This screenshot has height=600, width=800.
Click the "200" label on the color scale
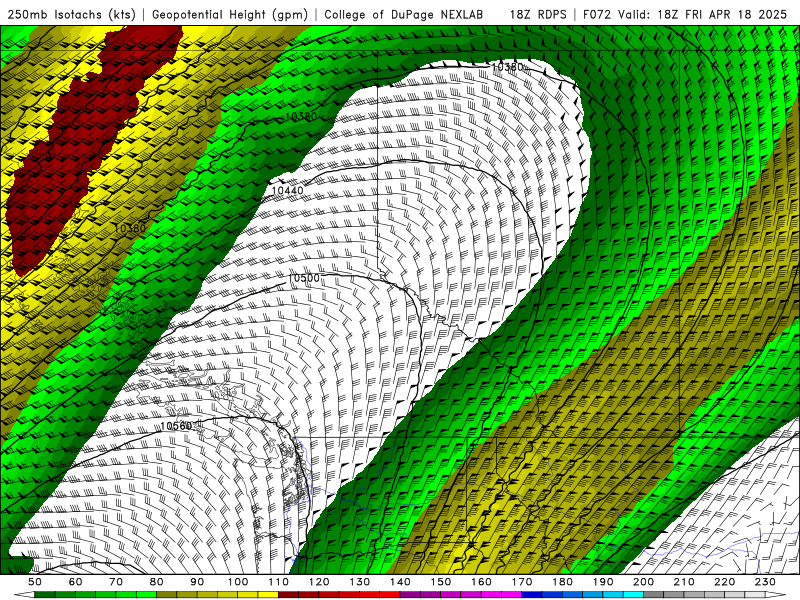[x=643, y=582]
